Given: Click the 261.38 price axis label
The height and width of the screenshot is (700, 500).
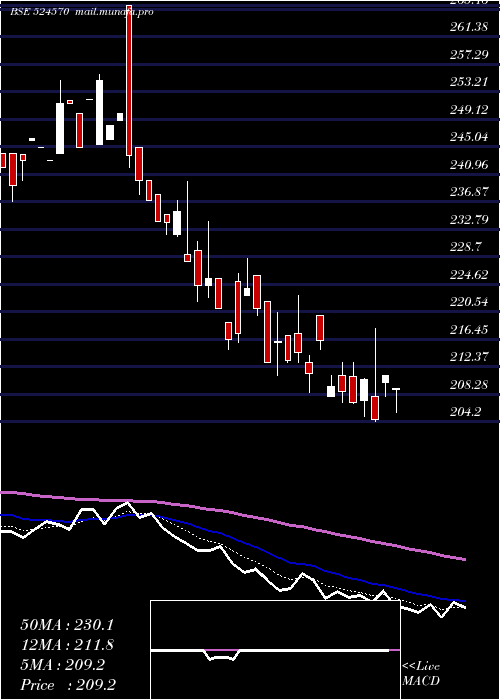Looking at the screenshot, I should click(469, 27).
